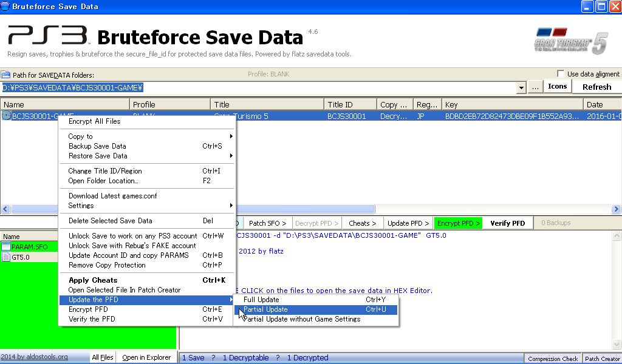Viewport: 622px width, 364px height.
Task: Choose Remove Copy Protection
Action: [147, 265]
